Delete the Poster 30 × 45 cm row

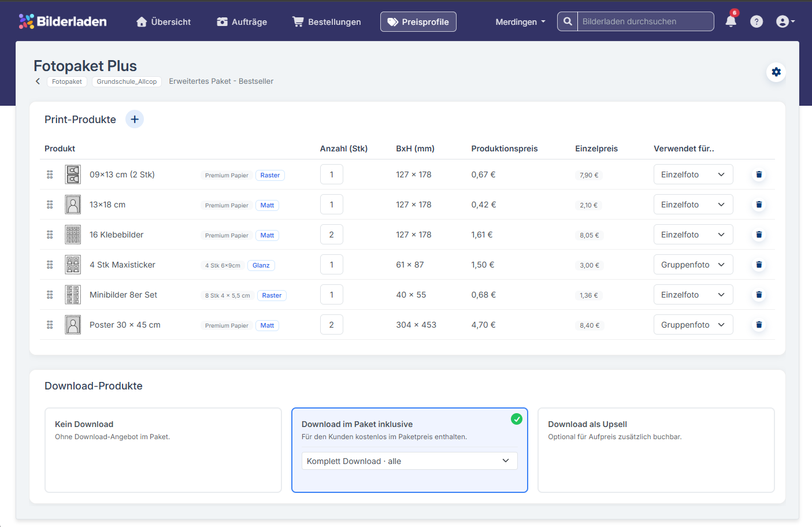(x=759, y=325)
